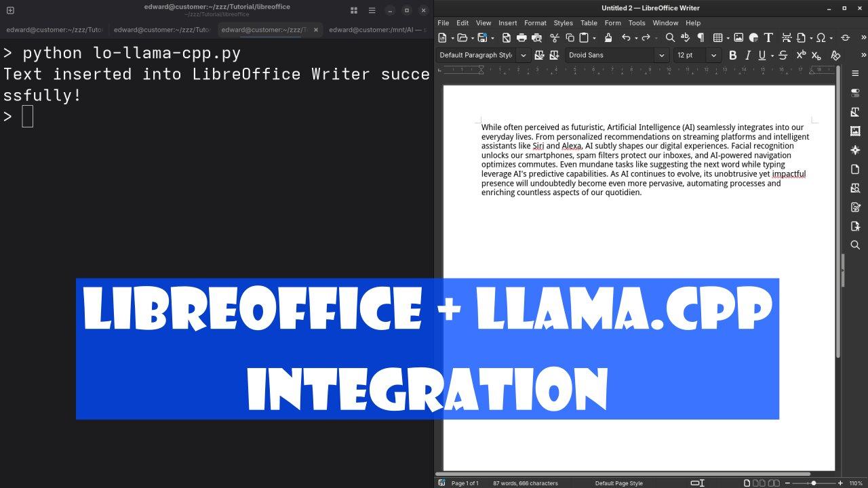Insert an image using the toolbar icon

(x=737, y=37)
